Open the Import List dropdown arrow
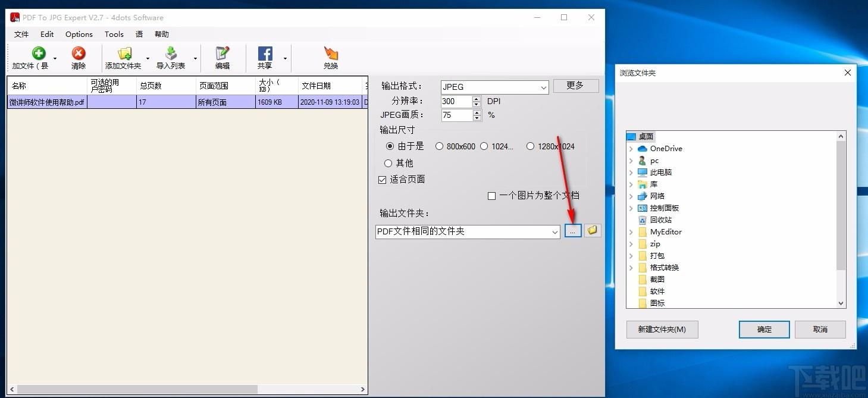The width and height of the screenshot is (868, 398). [x=195, y=58]
